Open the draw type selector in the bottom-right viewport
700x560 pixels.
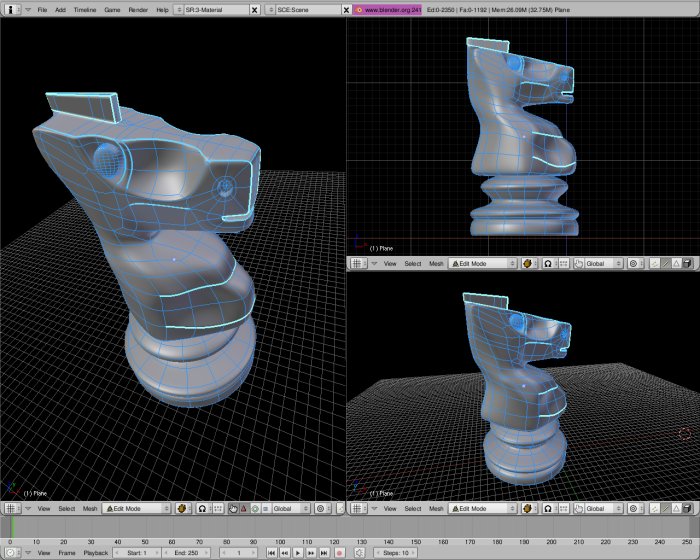click(x=528, y=508)
